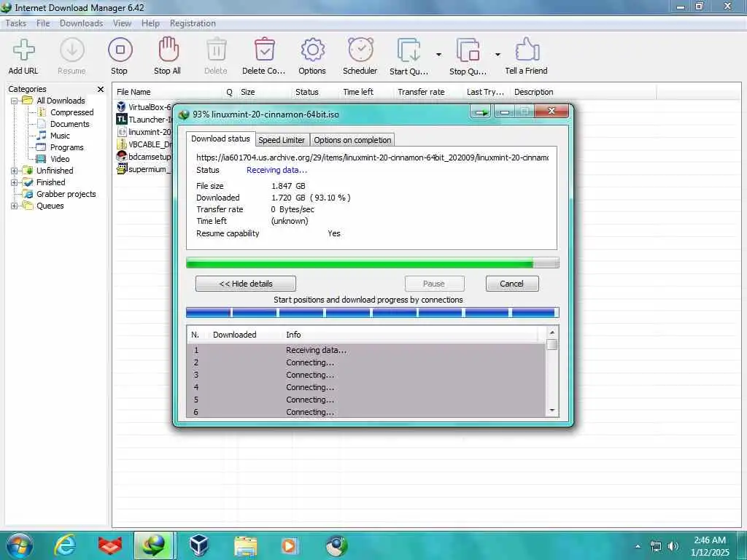Click the Delete Completed toolbar icon

264,50
